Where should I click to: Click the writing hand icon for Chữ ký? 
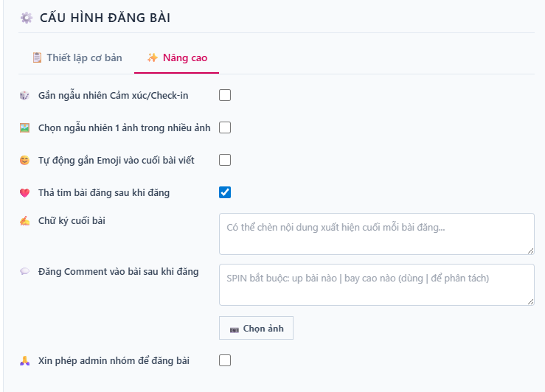pyautogui.click(x=25, y=220)
